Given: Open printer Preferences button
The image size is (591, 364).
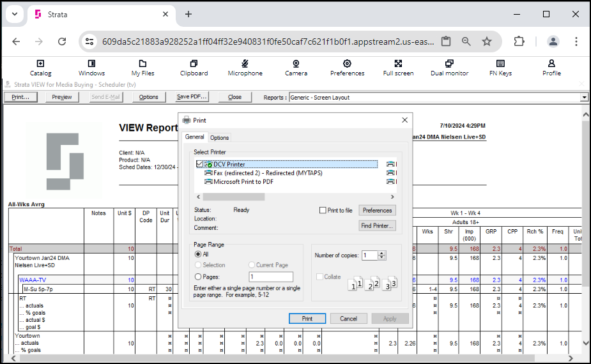Looking at the screenshot, I should click(x=378, y=210).
